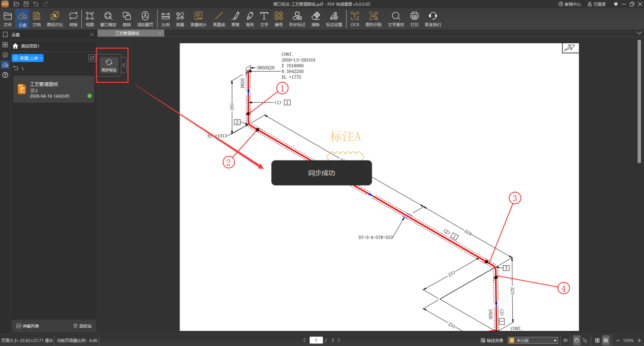Activate the OCR tool
Image resolution: width=644 pixels, height=346 pixels.
coord(354,18)
